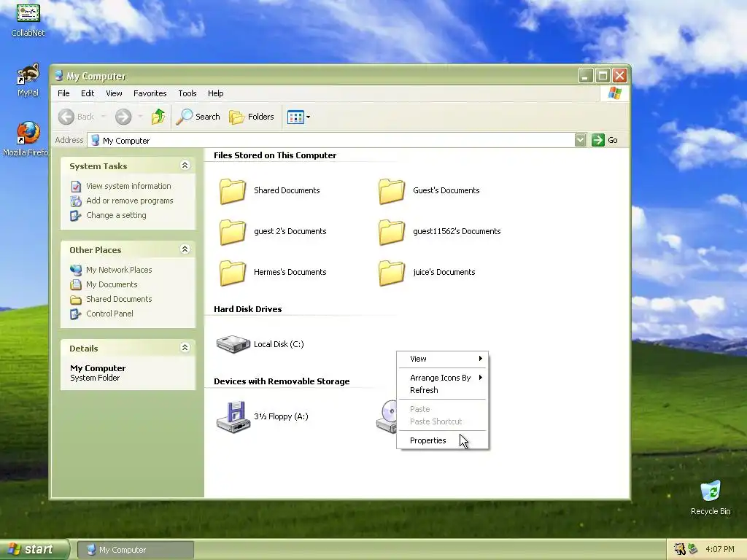Click the system clock showing 4:07 PM
Viewport: 747px width, 560px height.
[720, 550]
